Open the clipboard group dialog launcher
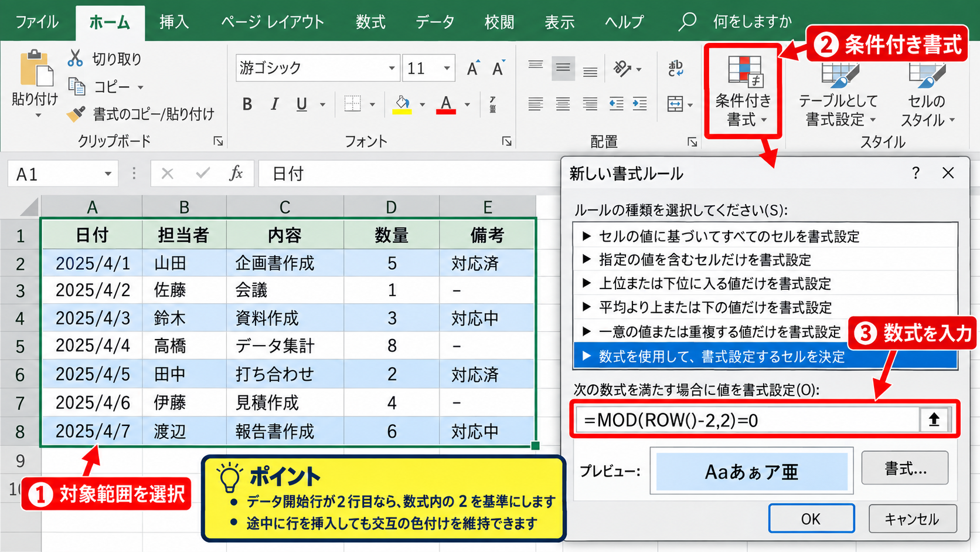Image resolution: width=980 pixels, height=552 pixels. (218, 141)
